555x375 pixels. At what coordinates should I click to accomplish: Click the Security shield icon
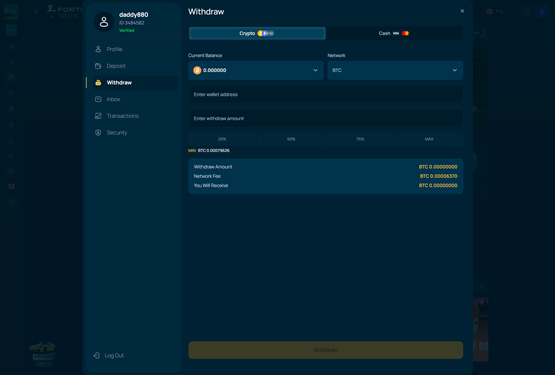tap(98, 132)
